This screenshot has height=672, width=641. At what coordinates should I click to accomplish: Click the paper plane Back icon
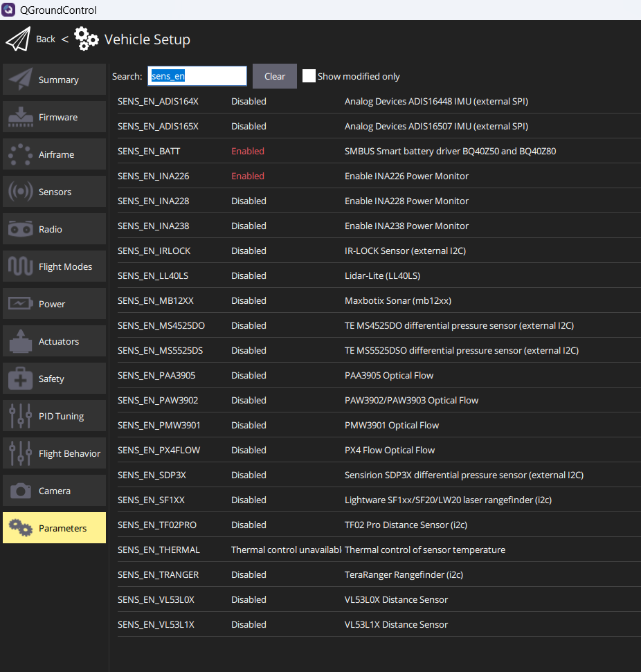click(x=18, y=39)
